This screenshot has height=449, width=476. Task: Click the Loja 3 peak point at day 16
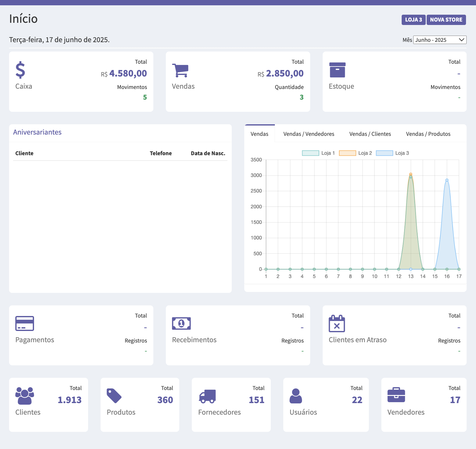click(x=447, y=180)
